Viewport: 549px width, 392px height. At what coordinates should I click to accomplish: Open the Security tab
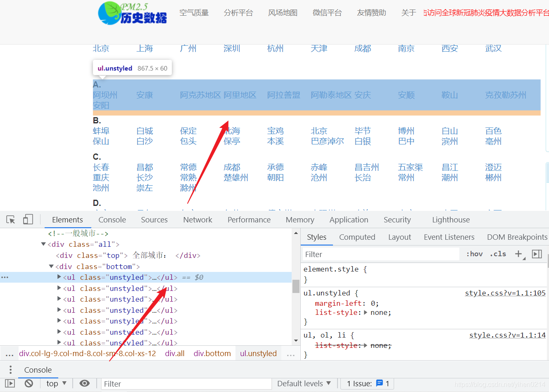pos(397,220)
